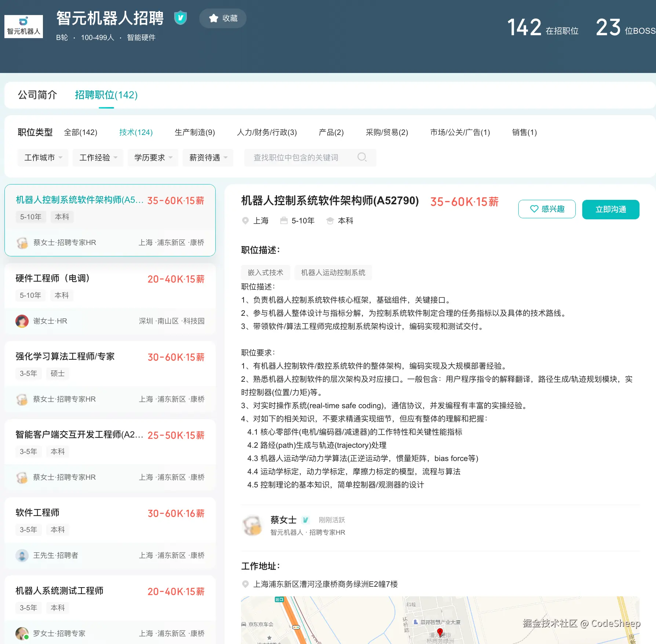Click the verified badge next to 蔡女士
The image size is (656, 644).
305,520
